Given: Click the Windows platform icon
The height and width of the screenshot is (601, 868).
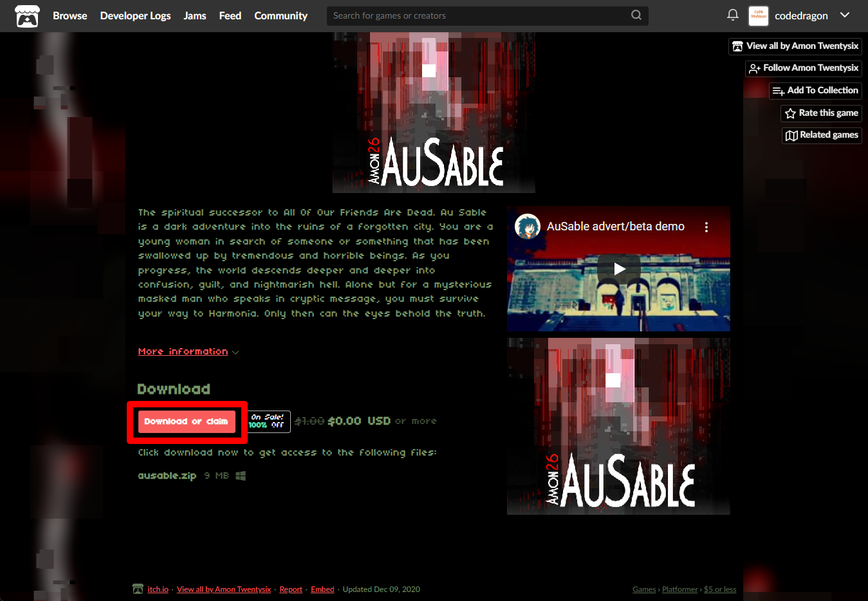Looking at the screenshot, I should click(x=241, y=476).
